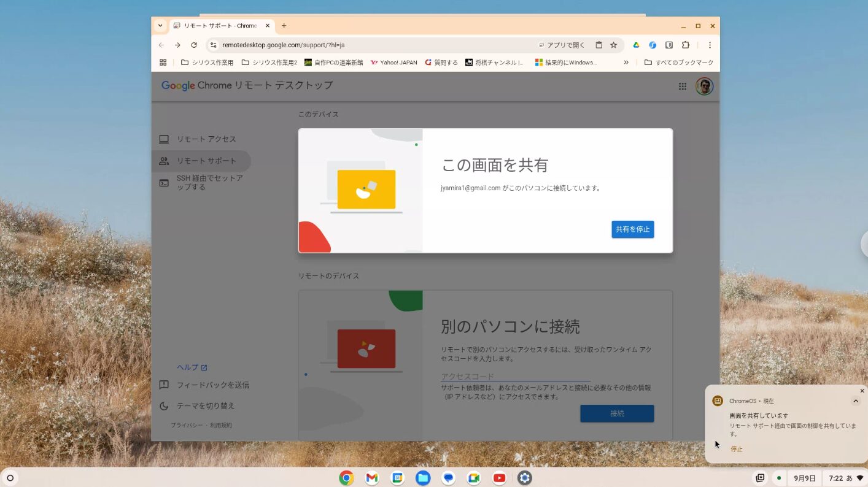Viewport: 868px width, 487px height.
Task: Open the 9月9日 date calendar in the shelf
Action: click(805, 478)
